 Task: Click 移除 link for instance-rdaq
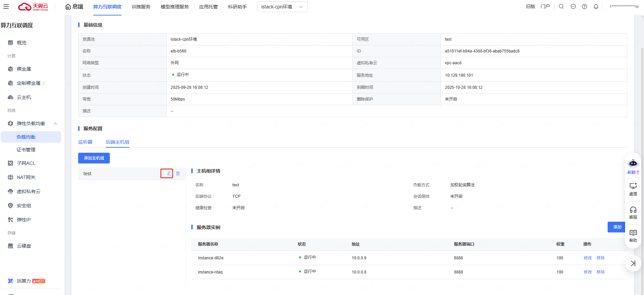tap(601, 272)
